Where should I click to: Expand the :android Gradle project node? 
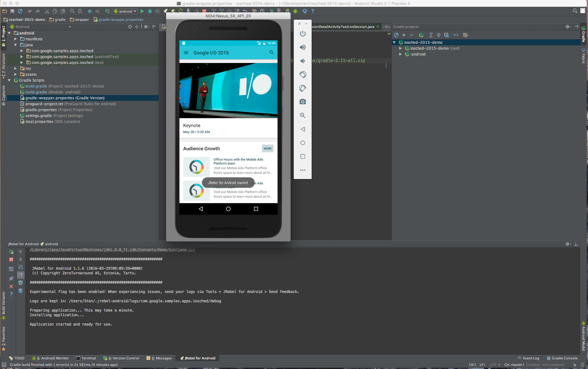(x=400, y=54)
